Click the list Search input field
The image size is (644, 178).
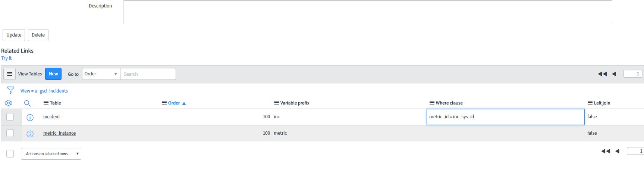(x=148, y=74)
